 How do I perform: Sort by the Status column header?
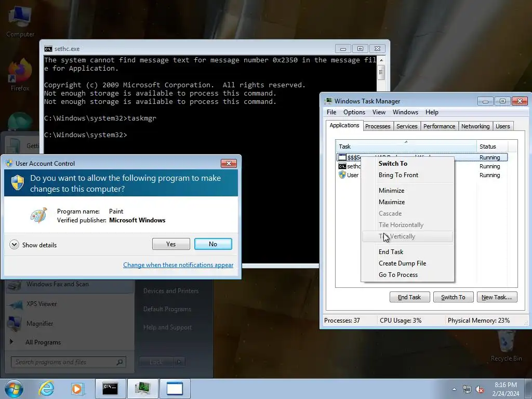coord(492,146)
